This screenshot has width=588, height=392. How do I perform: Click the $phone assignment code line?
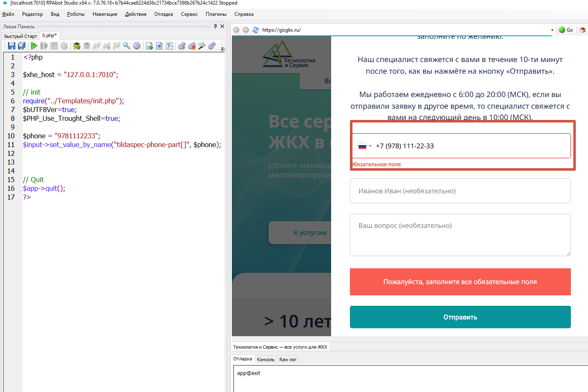tap(62, 136)
